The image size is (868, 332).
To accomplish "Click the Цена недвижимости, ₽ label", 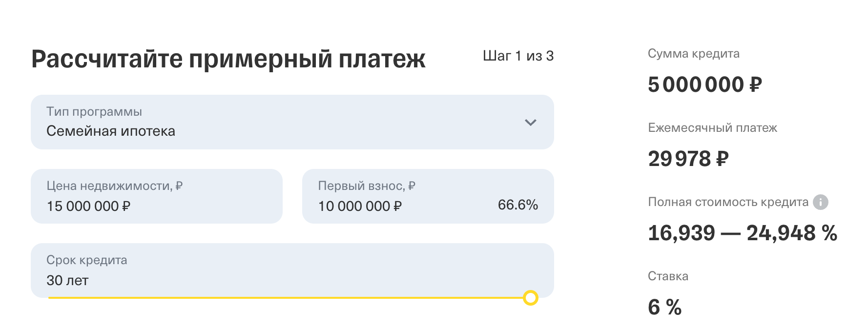I will coord(115,186).
